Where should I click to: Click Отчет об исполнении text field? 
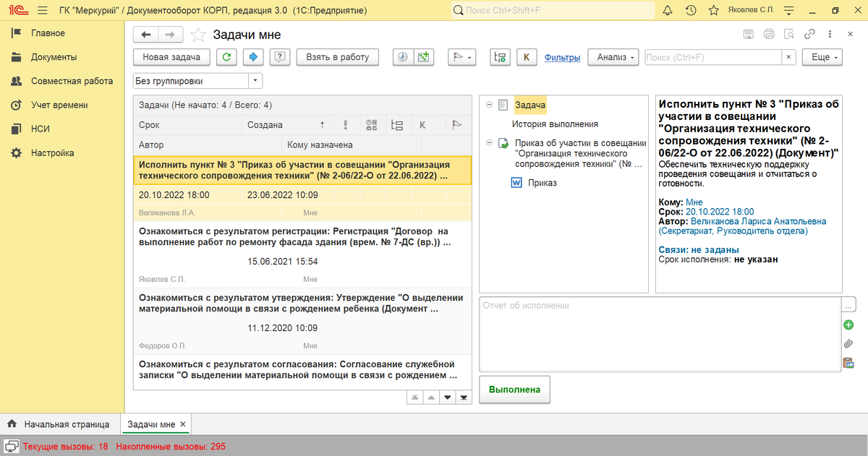[660, 333]
